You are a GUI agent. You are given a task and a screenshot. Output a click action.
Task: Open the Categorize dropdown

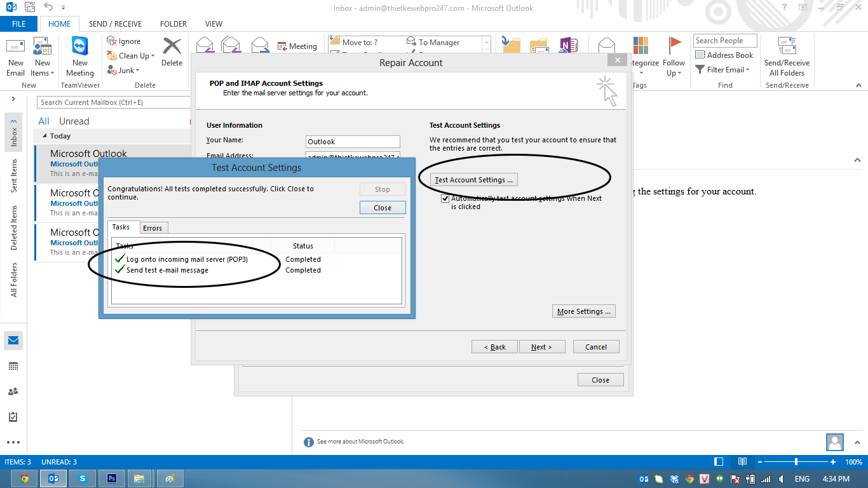click(642, 58)
